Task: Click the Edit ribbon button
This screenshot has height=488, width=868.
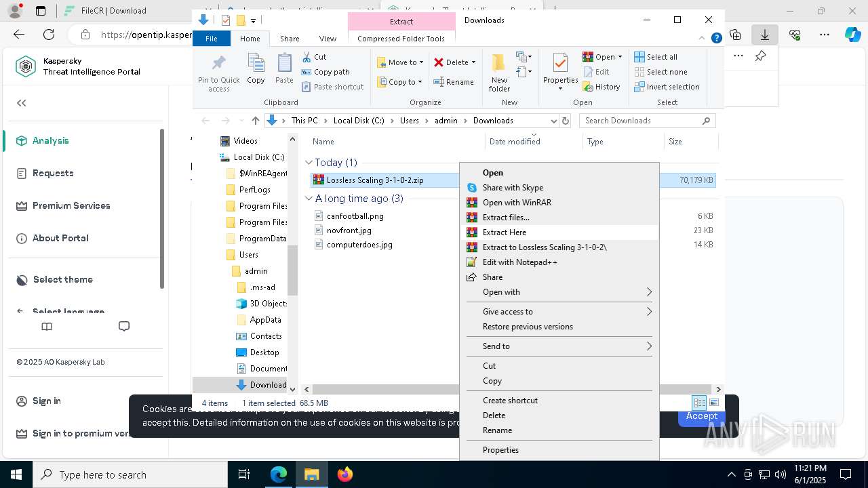Action: [x=596, y=72]
